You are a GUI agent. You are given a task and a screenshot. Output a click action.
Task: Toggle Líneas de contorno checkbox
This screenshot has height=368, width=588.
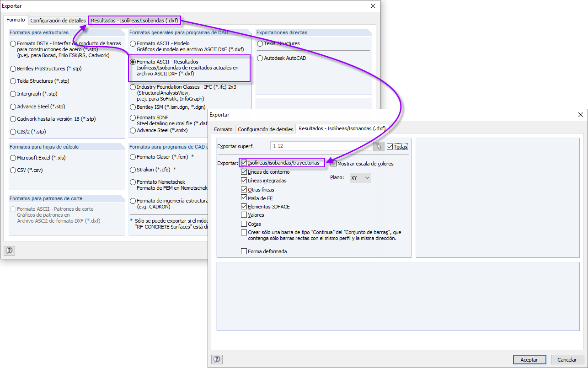click(244, 172)
